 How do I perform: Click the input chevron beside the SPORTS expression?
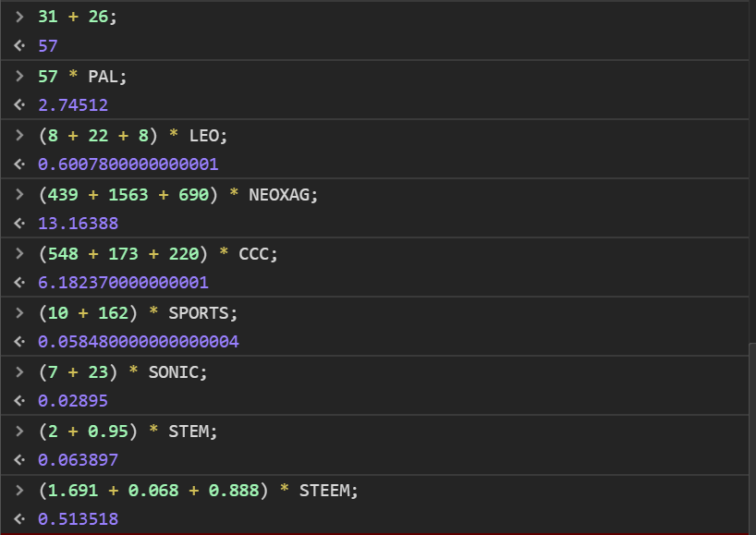point(19,313)
